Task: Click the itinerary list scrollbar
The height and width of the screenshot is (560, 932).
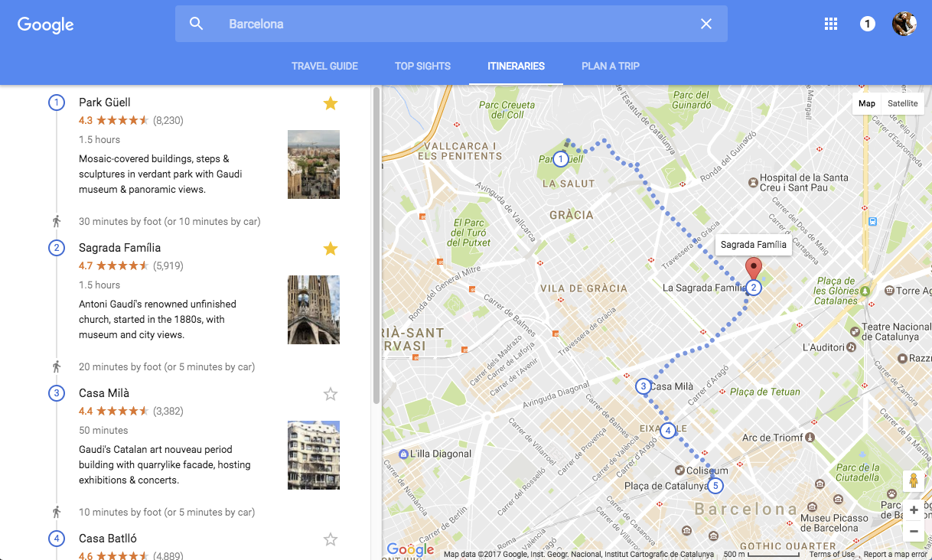Action: click(376, 245)
